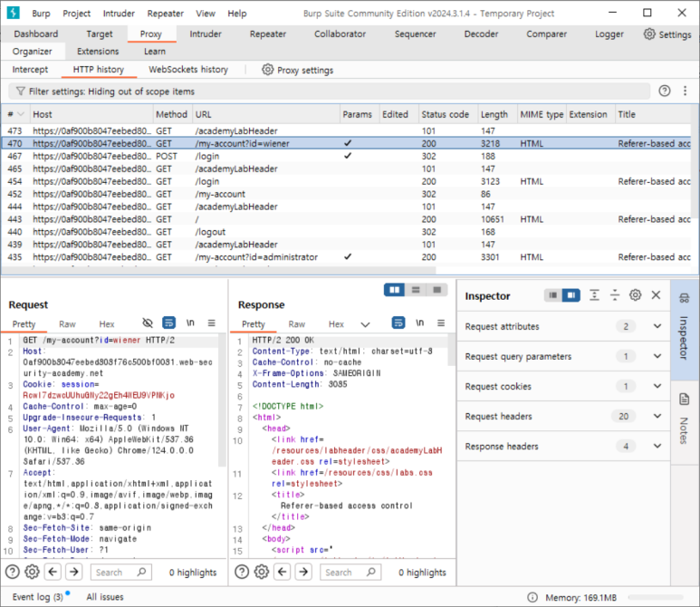The width and height of the screenshot is (700, 607).
Task: Collapse all Inspector sections icon
Action: tap(615, 295)
